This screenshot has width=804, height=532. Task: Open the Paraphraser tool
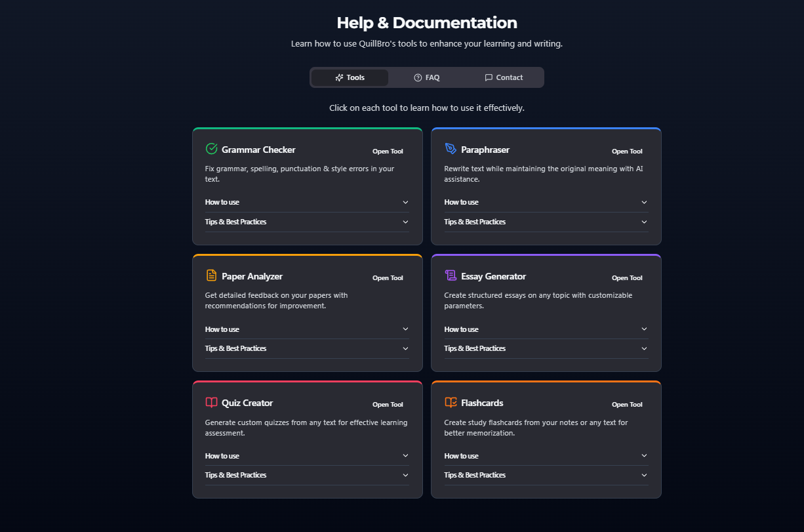click(x=627, y=152)
